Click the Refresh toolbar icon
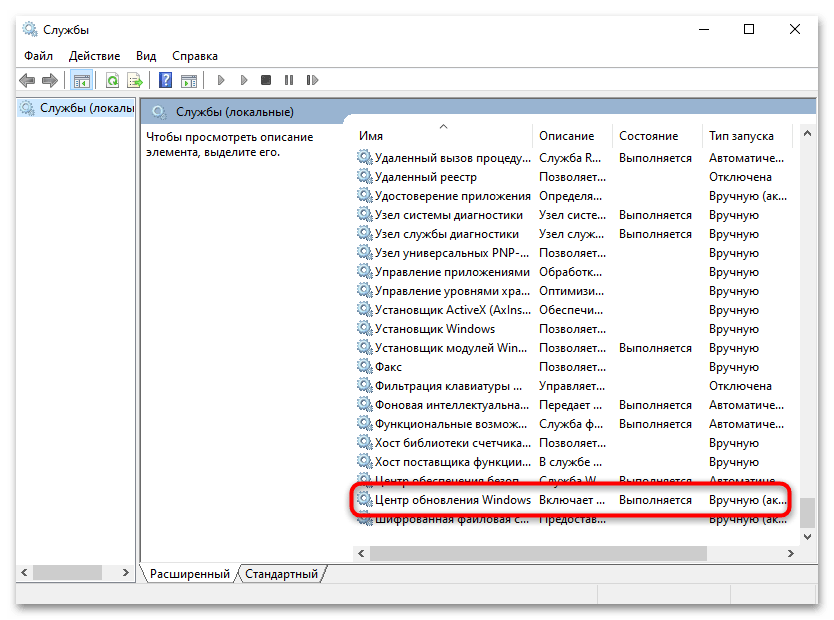This screenshot has width=834, height=620. tap(110, 80)
